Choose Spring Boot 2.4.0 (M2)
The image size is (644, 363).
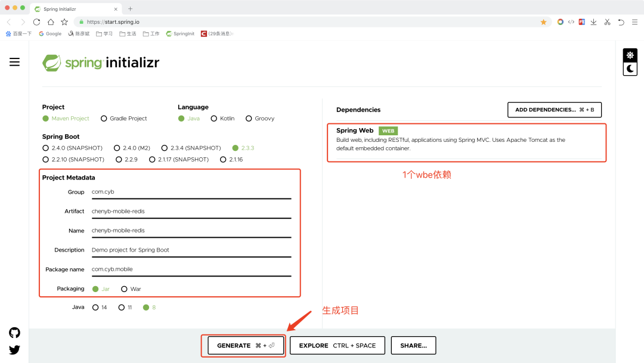(132, 148)
